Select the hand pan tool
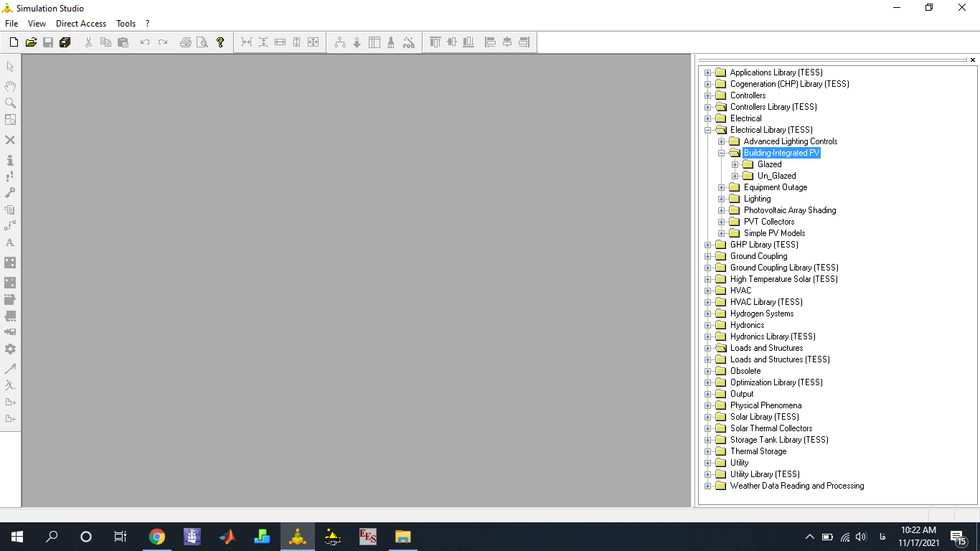The width and height of the screenshot is (980, 551). (x=10, y=86)
